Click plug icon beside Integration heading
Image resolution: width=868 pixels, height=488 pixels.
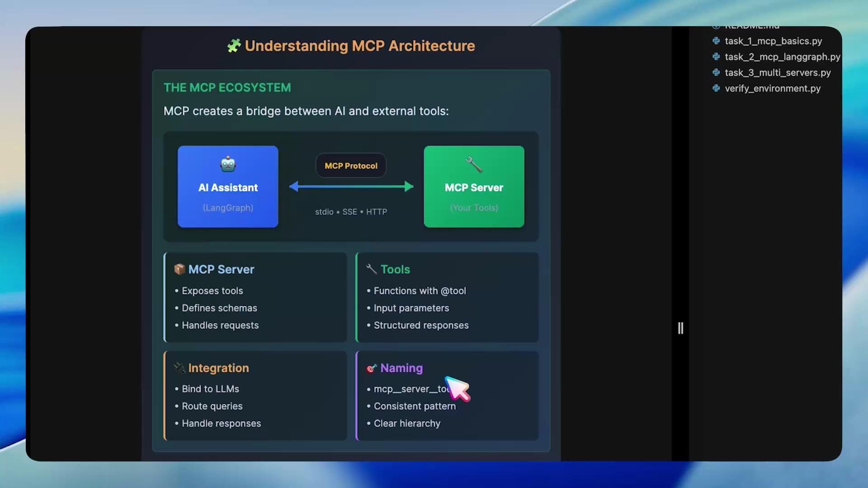[x=179, y=368]
